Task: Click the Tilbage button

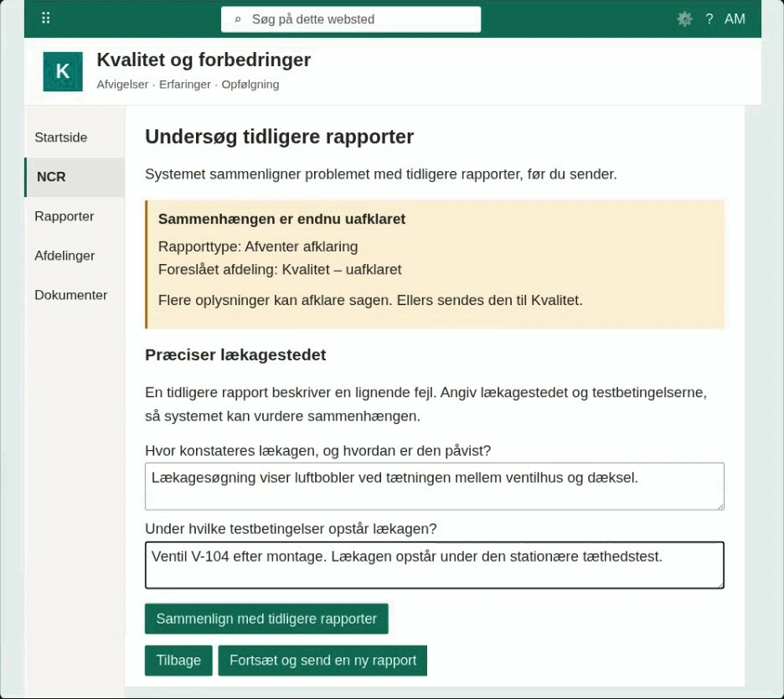Action: pos(178,660)
